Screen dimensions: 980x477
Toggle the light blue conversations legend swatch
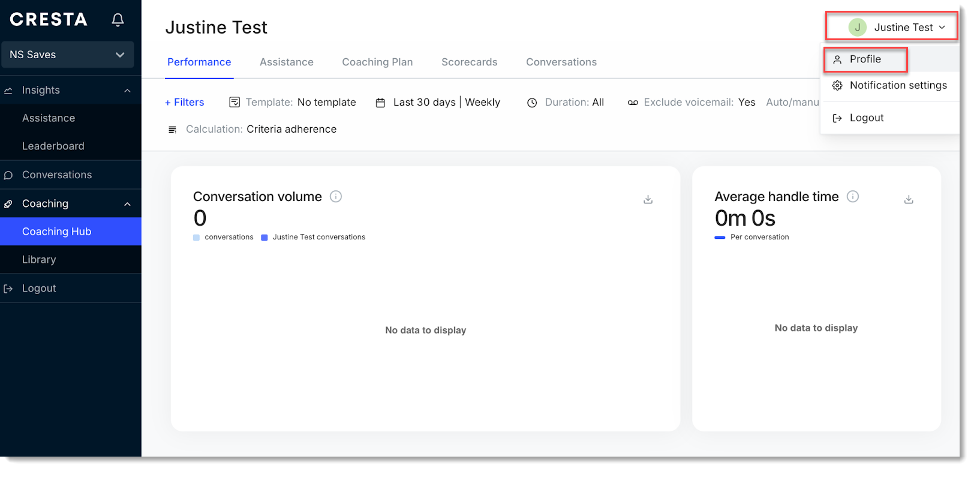click(196, 238)
